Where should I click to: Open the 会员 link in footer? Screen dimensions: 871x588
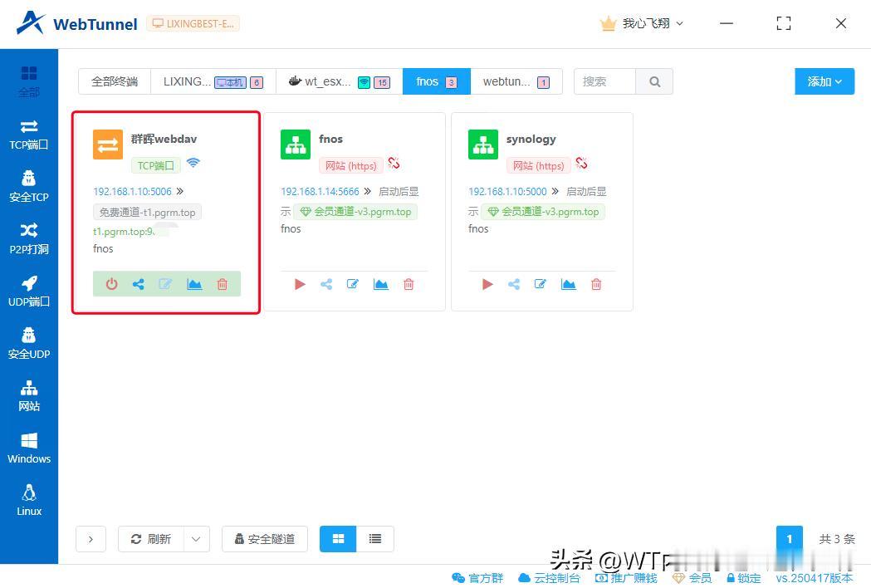tap(692, 578)
